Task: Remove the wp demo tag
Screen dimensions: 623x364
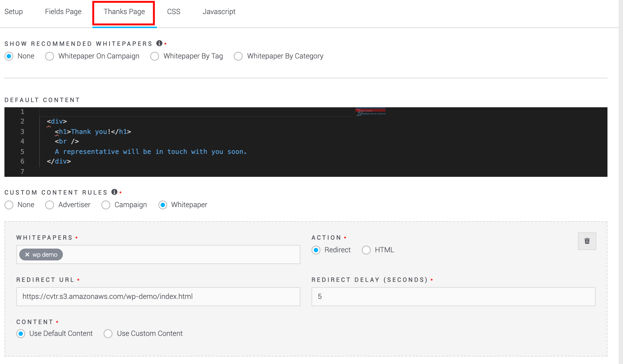Action: point(27,255)
